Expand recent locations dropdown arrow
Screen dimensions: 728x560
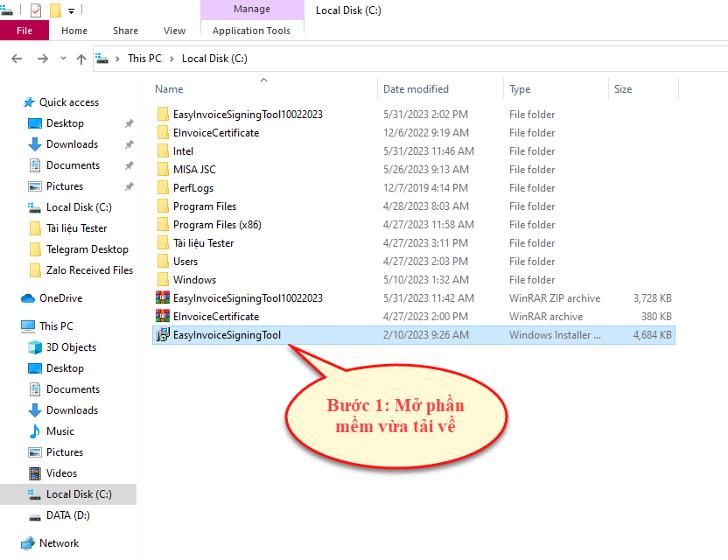(x=63, y=59)
